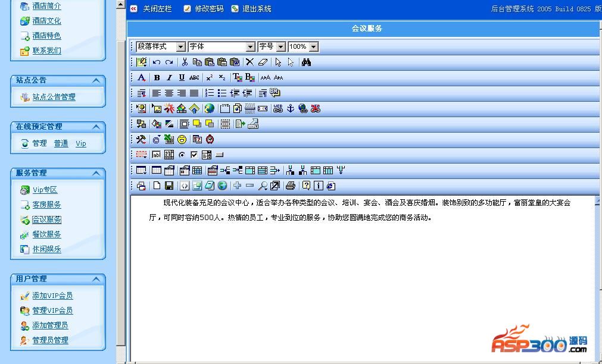Insert hyperlink with the WEB chain icon
602x364 pixels.
pos(278,109)
